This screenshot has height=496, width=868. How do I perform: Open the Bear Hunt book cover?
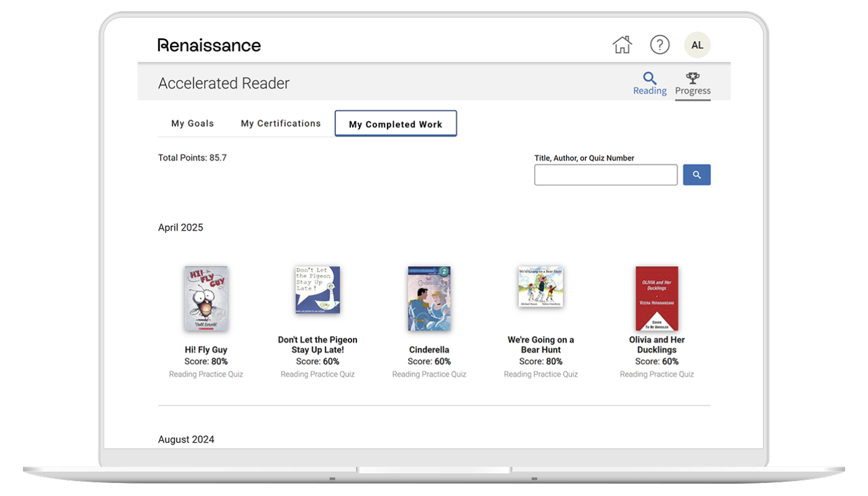click(x=541, y=287)
